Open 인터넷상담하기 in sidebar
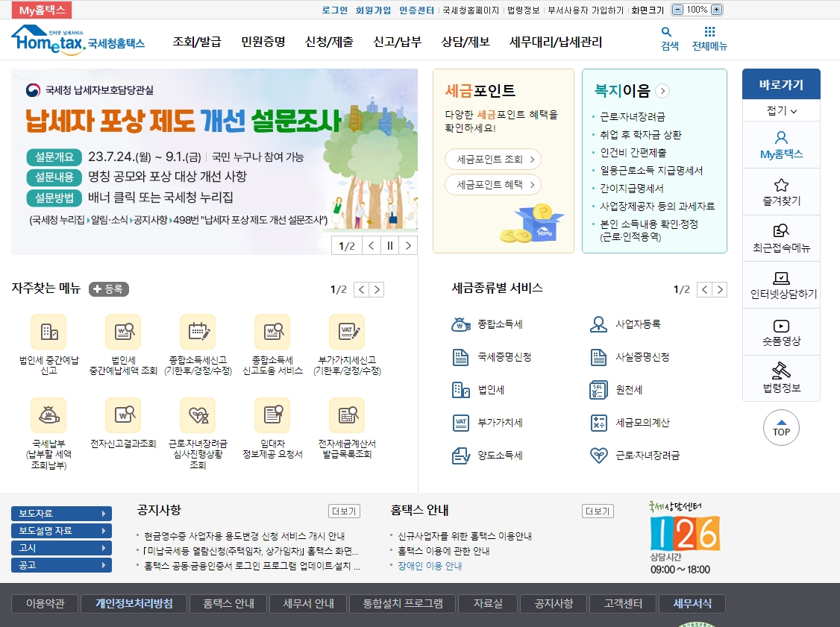This screenshot has height=627, width=840. click(x=781, y=286)
